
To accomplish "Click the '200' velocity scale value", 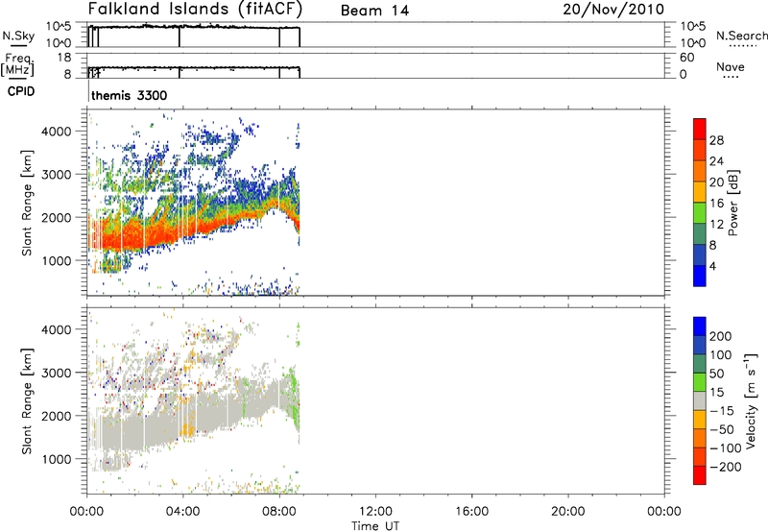I will coord(721,336).
